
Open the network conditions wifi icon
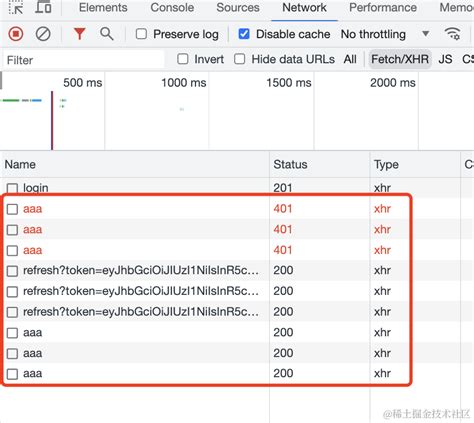(452, 34)
